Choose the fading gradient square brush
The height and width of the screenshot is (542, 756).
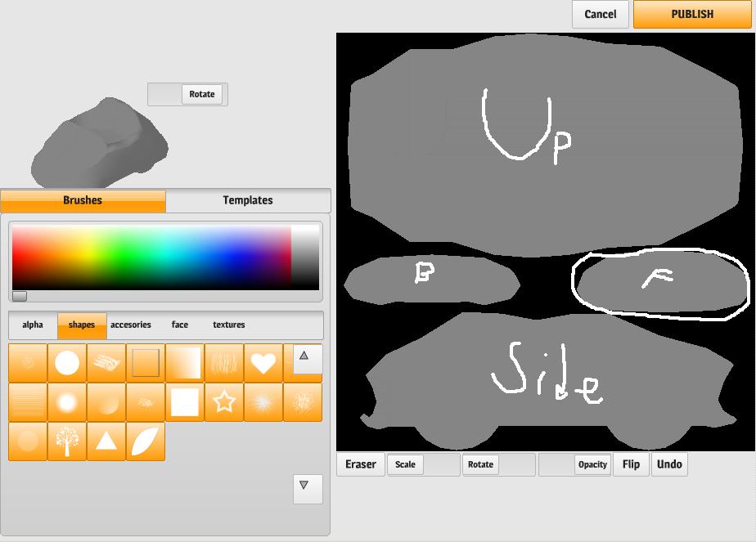[x=185, y=363]
